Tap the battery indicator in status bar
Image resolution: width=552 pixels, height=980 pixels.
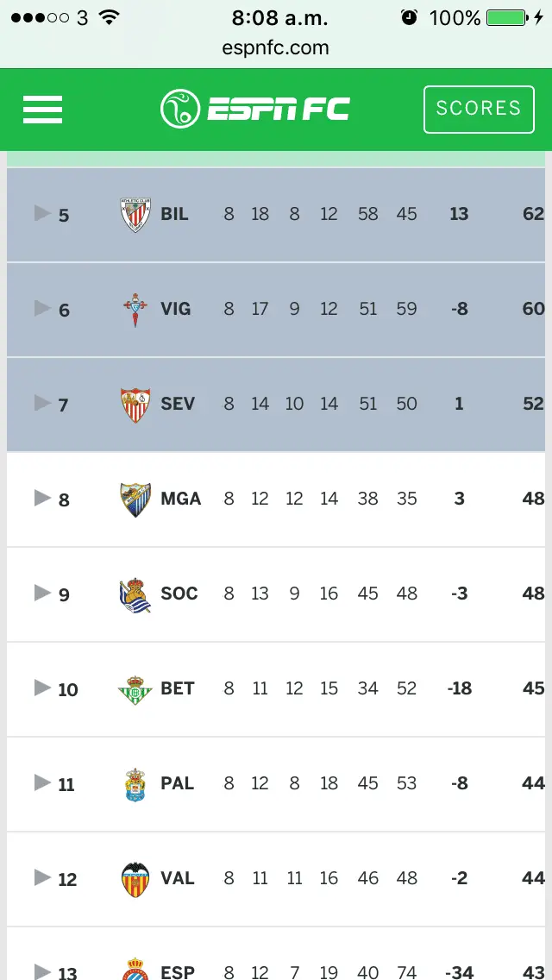tap(506, 17)
